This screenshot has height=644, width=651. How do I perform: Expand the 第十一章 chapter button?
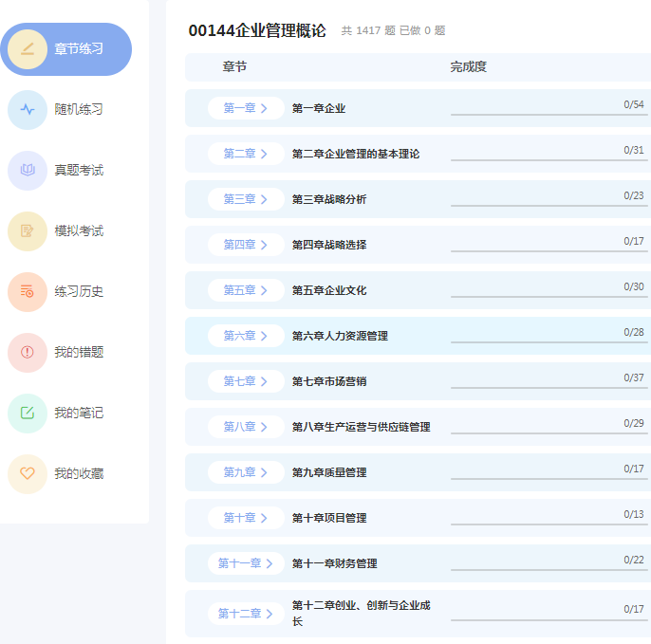246,563
